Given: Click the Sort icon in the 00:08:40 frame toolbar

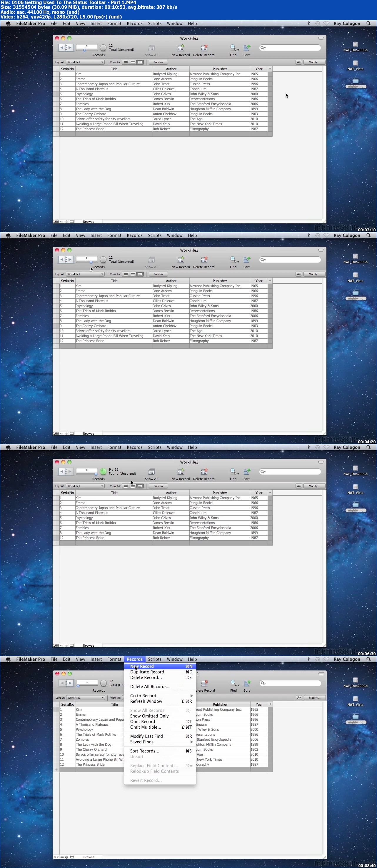Looking at the screenshot, I should coord(247,683).
